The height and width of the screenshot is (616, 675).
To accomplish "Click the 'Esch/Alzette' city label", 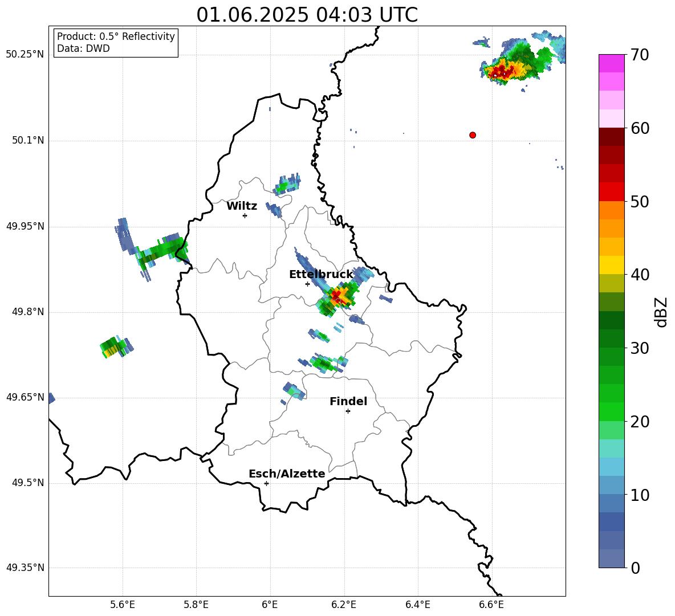I will [287, 474].
